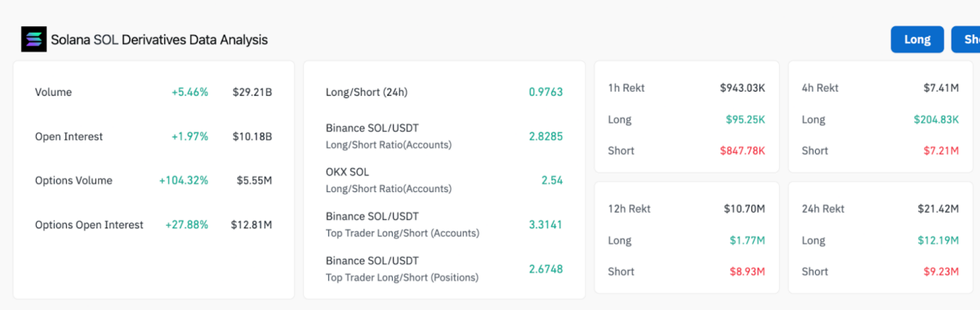Select the 1h Short liquidation $847.78K
The image size is (980, 310).
coord(742,151)
